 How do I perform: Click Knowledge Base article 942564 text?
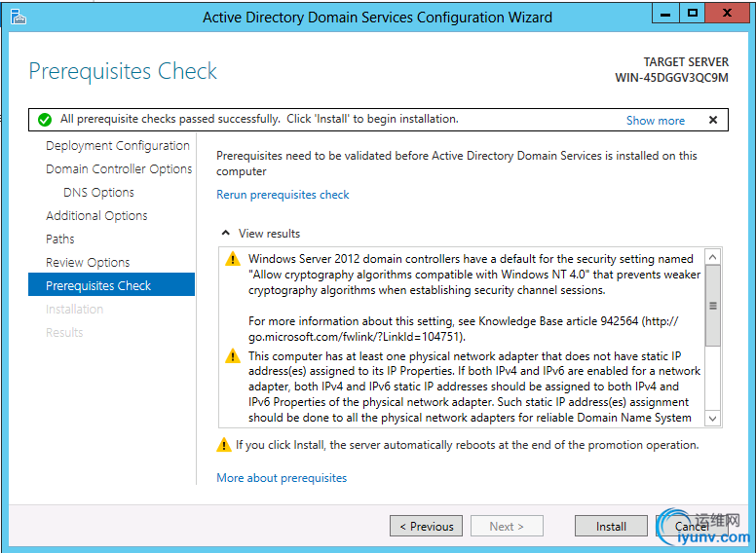coord(558,321)
